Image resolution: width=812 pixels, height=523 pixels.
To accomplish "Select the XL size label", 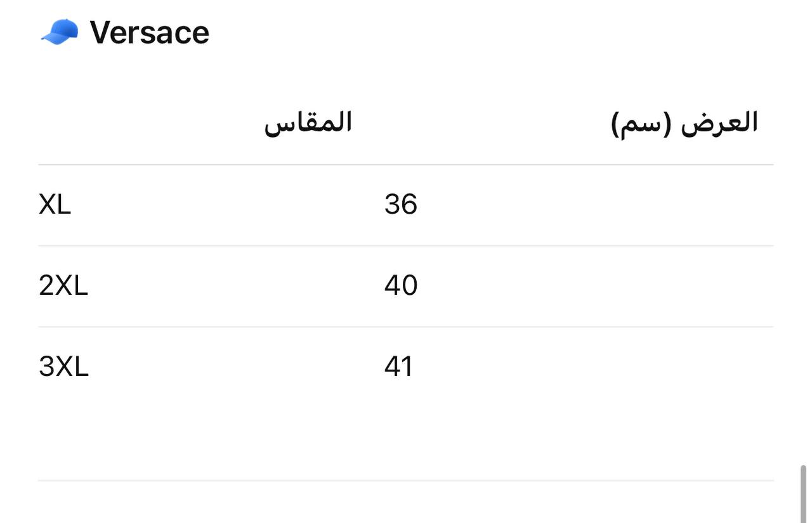I will [55, 205].
